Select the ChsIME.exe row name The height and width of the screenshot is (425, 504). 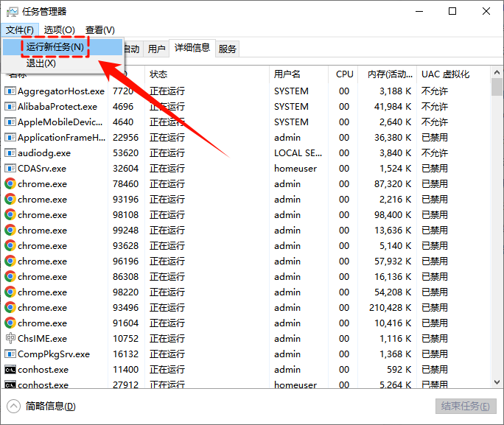(x=43, y=338)
